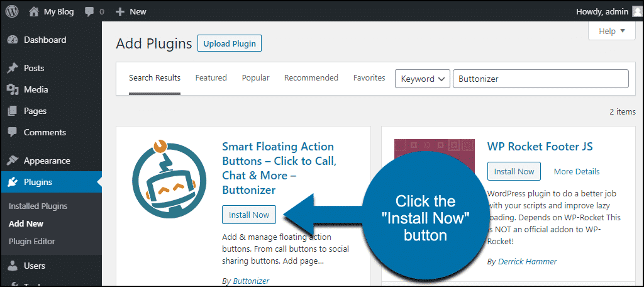Click the WordPress logo icon
Screen dimensions: 644x287
pyautogui.click(x=11, y=11)
